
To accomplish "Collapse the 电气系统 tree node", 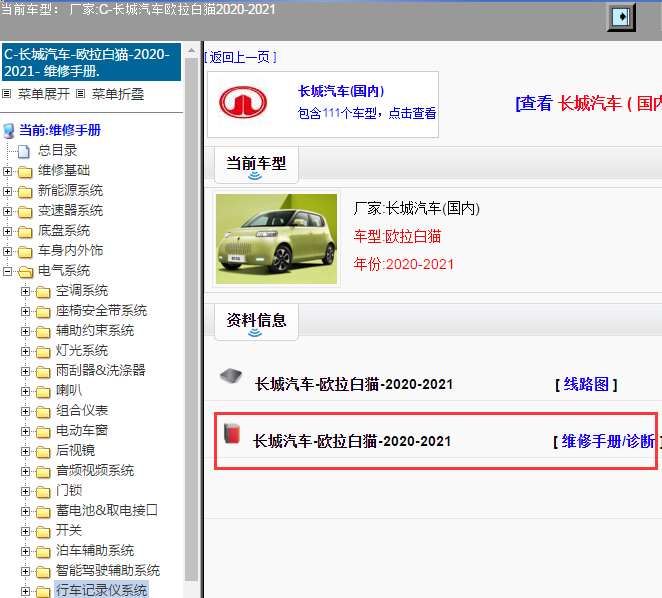I will pos(7,271).
